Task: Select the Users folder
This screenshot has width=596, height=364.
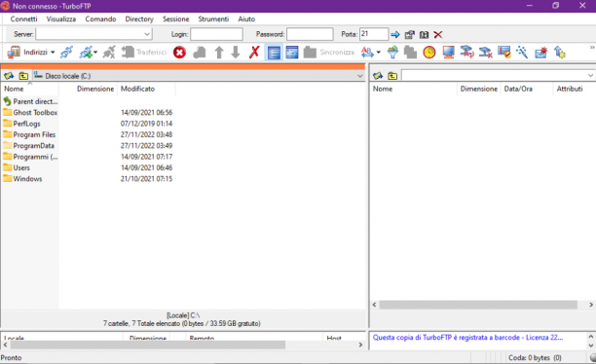Action: click(x=17, y=167)
